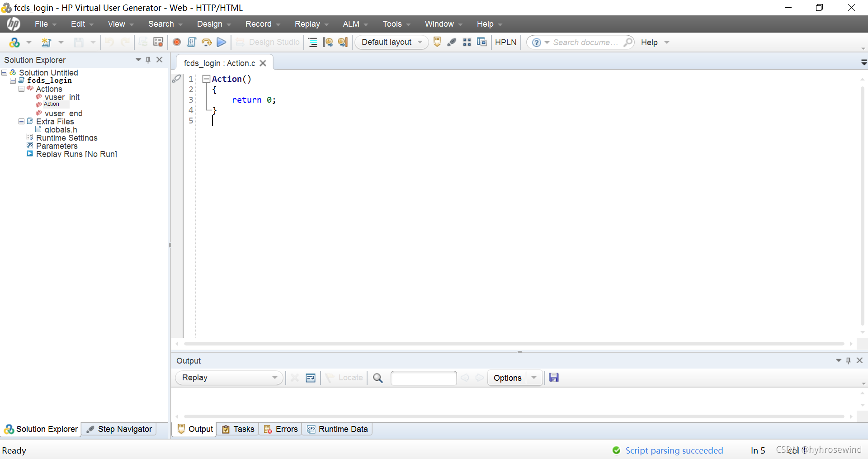Screen dimensions: 868x459
Task: Click the add script toolbar icon
Action: tap(14, 42)
